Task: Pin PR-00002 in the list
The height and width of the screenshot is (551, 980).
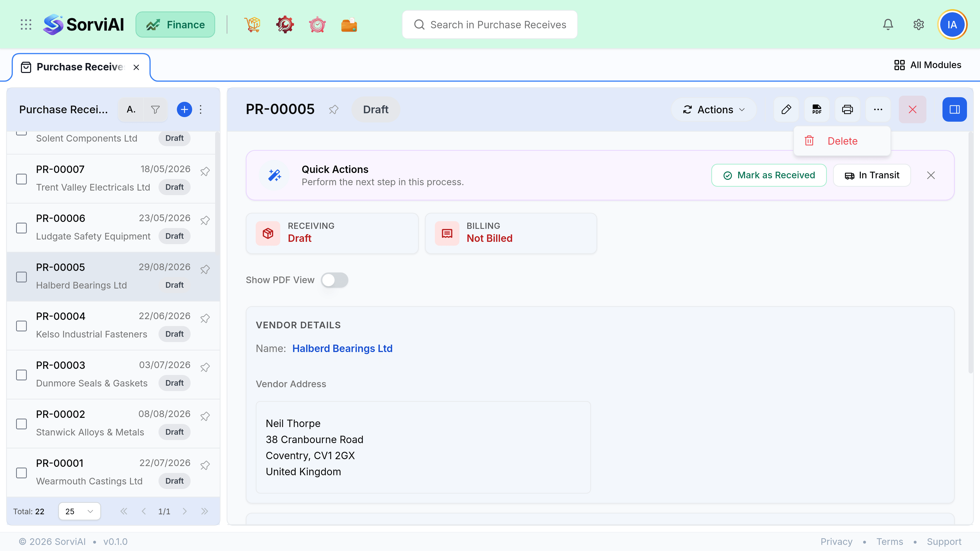Action: click(x=205, y=416)
